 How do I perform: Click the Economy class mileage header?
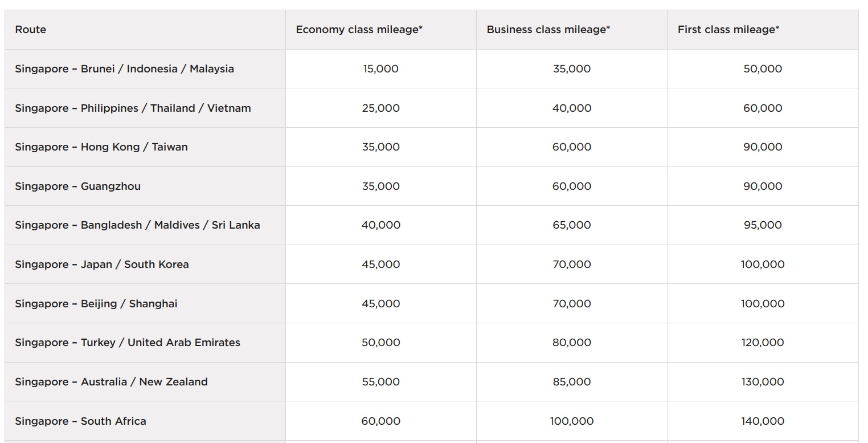pyautogui.click(x=359, y=30)
